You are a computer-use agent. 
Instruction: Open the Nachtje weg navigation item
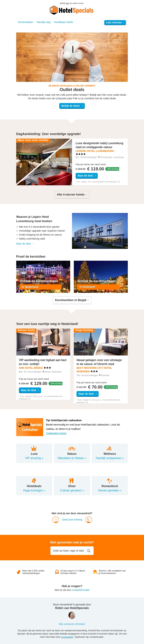43,22
